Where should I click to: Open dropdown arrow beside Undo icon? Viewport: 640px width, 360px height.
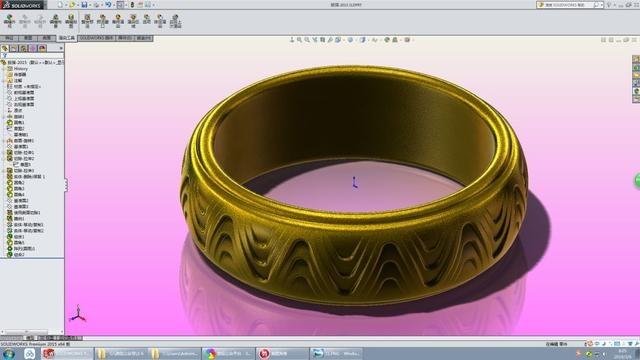pyautogui.click(x=113, y=5)
